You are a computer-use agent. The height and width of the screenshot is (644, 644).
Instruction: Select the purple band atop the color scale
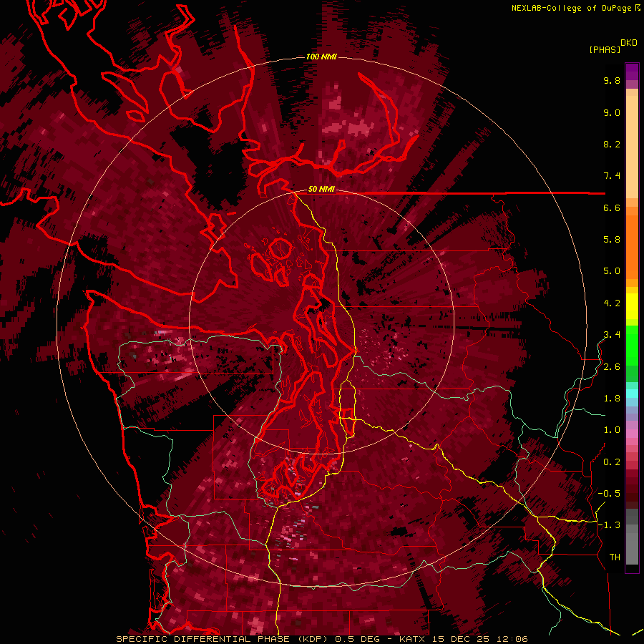(x=632, y=72)
